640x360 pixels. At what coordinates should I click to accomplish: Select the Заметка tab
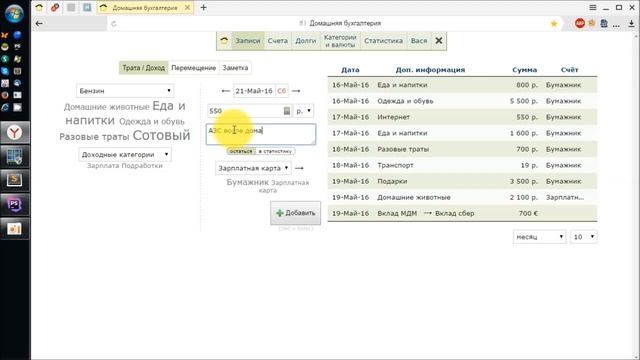pos(235,68)
